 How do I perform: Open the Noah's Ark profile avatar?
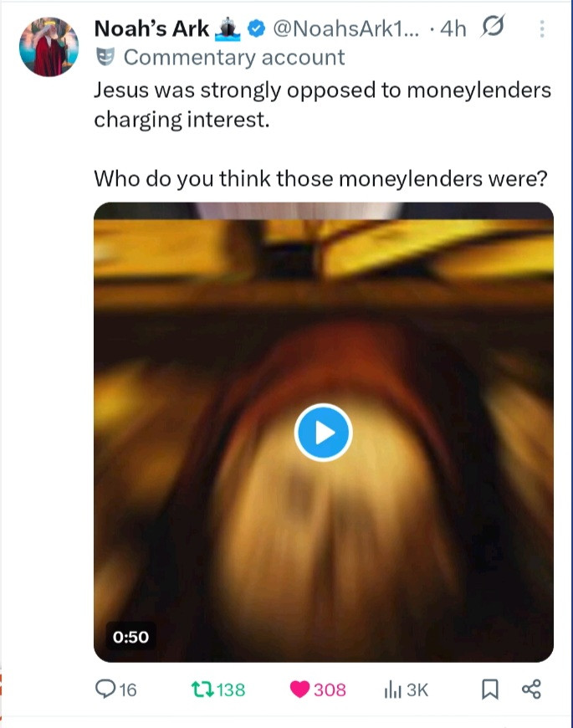(49, 46)
